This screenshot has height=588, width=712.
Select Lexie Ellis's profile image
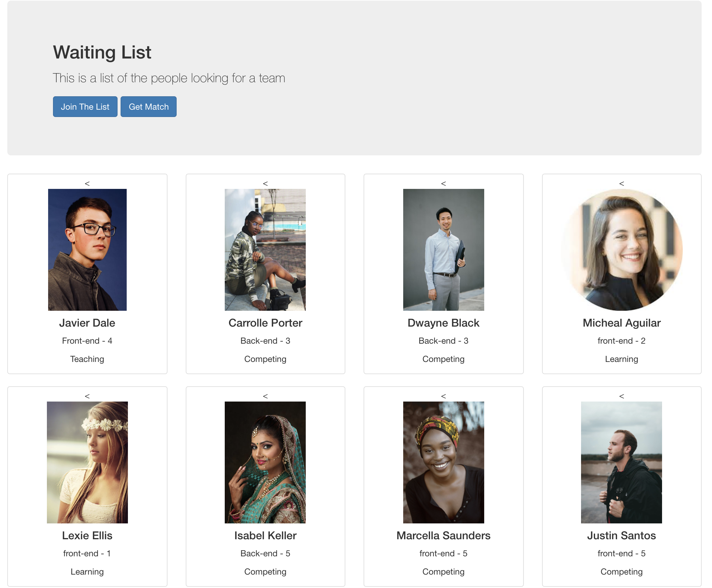pos(87,462)
